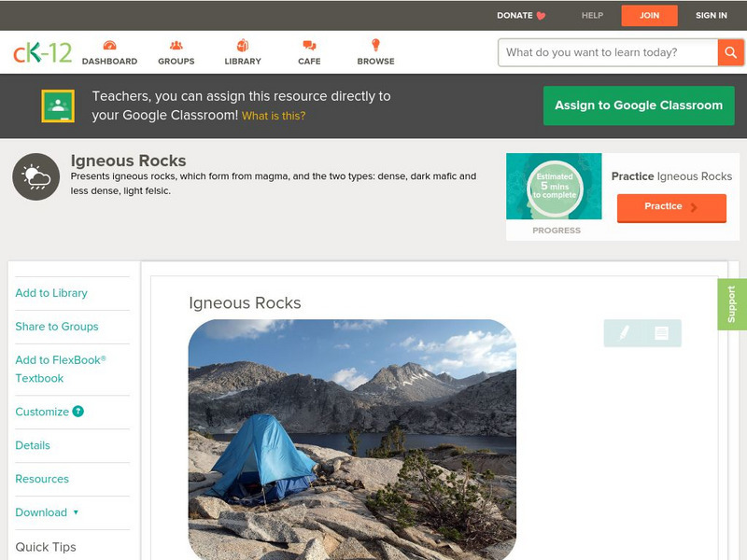Click Add to FlexBook Textbook link
Screen dimensions: 747x560
tap(61, 369)
